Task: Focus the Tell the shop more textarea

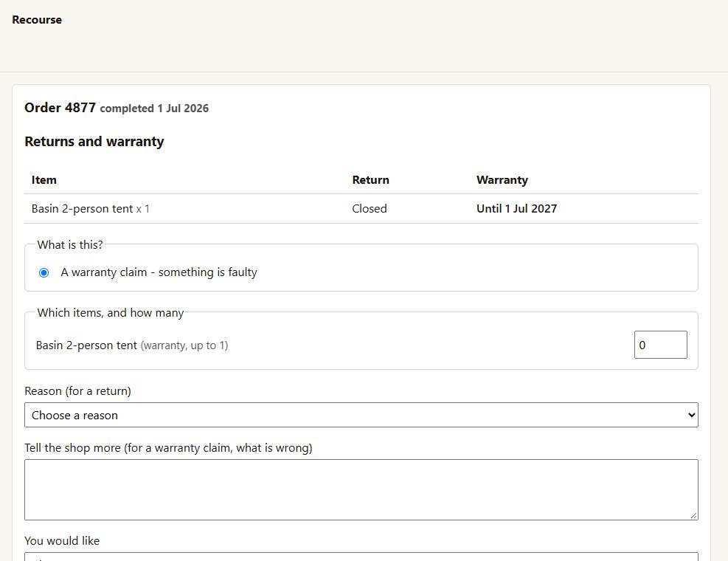Action: point(361,490)
